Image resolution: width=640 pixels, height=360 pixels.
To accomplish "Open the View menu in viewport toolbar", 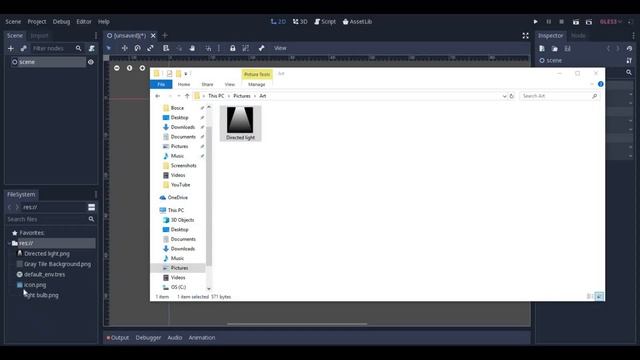I will 280,48.
